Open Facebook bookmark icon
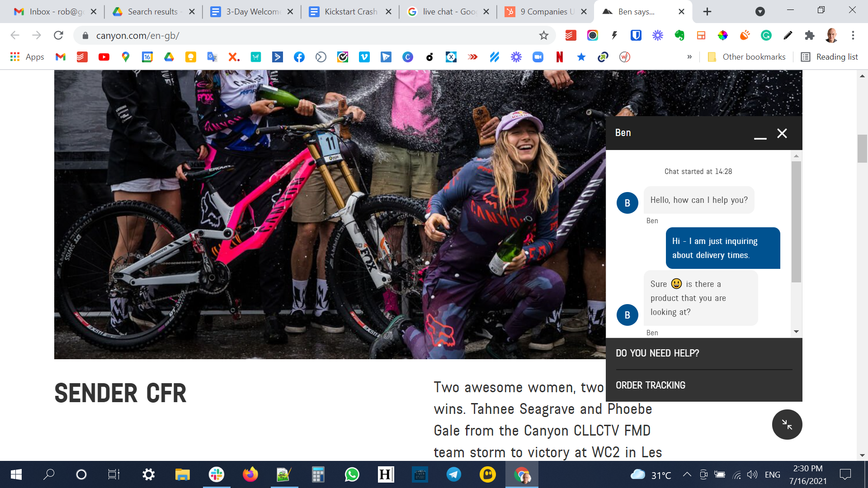This screenshot has height=488, width=868. (299, 57)
